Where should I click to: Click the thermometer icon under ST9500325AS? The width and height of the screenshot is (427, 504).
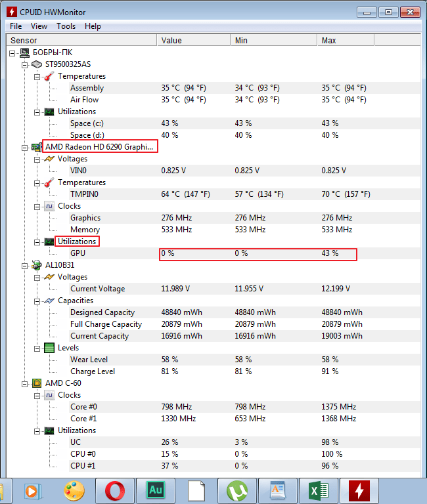[49, 76]
